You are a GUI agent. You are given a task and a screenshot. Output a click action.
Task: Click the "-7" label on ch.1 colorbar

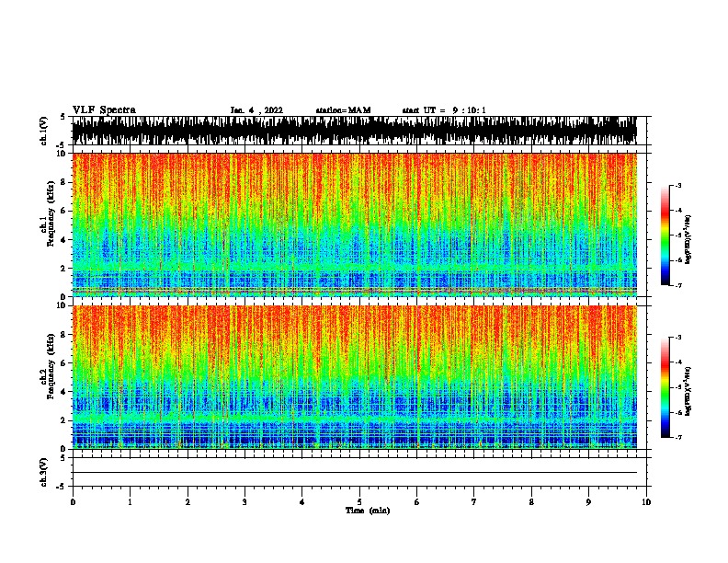(678, 285)
